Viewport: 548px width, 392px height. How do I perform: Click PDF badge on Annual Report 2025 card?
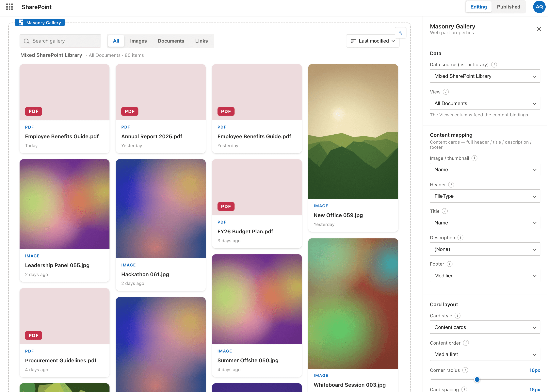130,111
